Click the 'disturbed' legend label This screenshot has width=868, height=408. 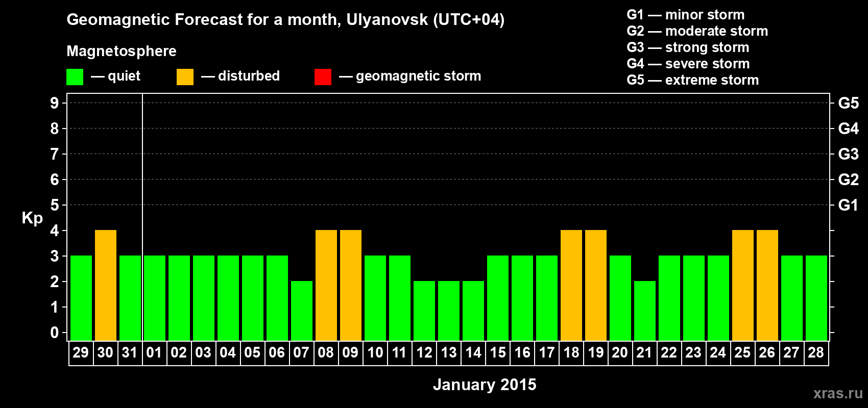pos(249,76)
